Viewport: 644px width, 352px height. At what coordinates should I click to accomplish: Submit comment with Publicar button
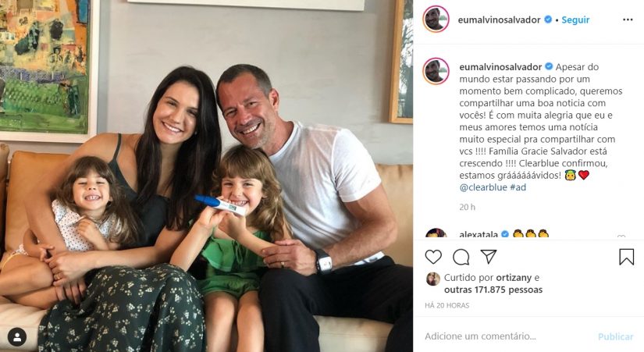pyautogui.click(x=615, y=336)
